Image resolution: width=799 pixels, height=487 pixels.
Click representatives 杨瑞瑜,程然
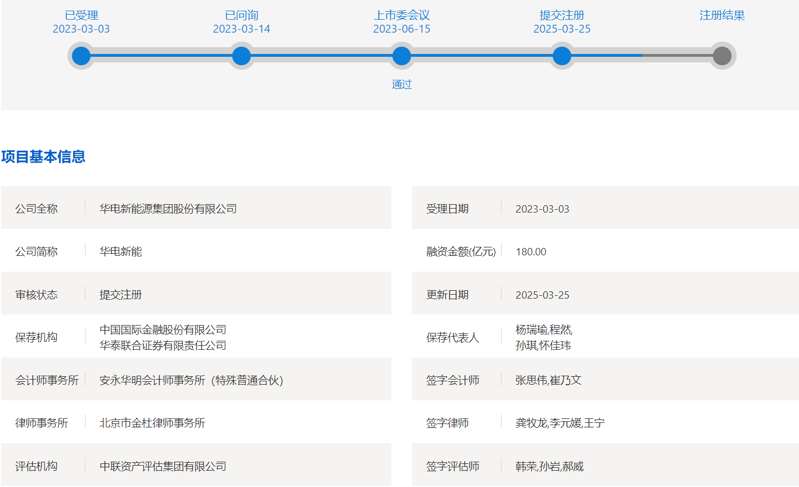pos(543,330)
